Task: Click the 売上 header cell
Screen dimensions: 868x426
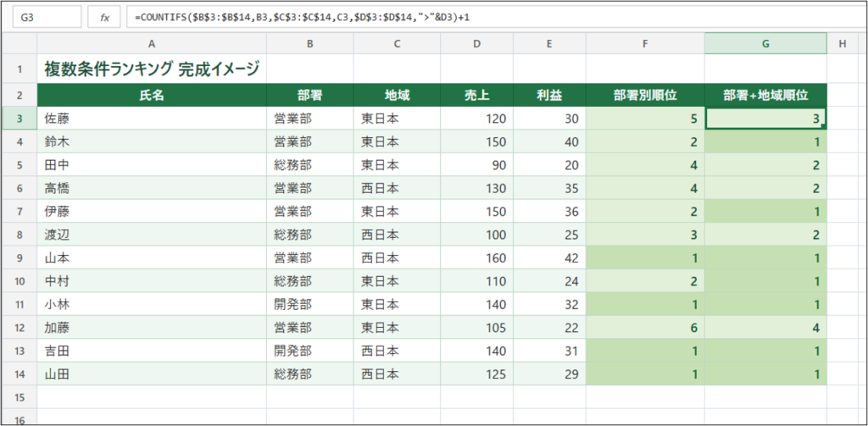Action: pos(476,95)
